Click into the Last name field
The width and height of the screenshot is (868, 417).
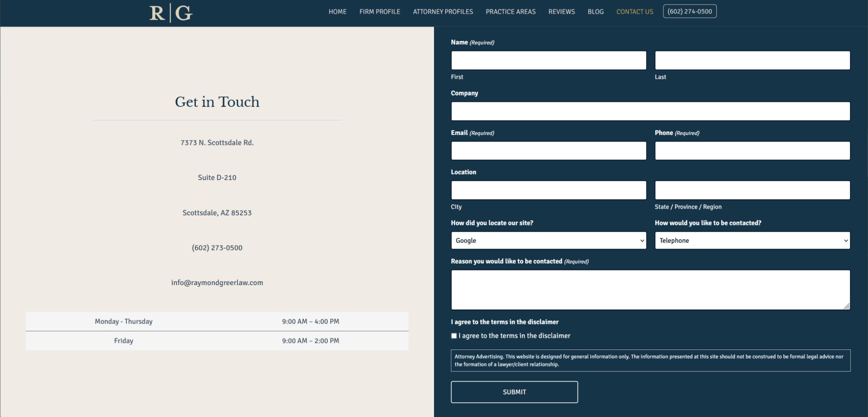point(752,60)
